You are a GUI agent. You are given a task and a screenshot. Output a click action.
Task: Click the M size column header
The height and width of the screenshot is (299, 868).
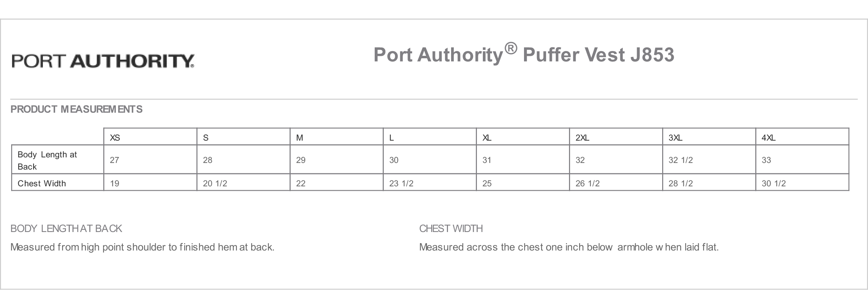[x=337, y=137]
